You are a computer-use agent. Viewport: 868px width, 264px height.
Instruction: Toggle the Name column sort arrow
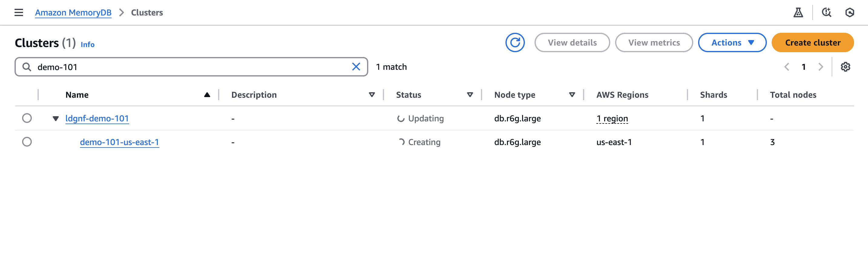pyautogui.click(x=207, y=95)
